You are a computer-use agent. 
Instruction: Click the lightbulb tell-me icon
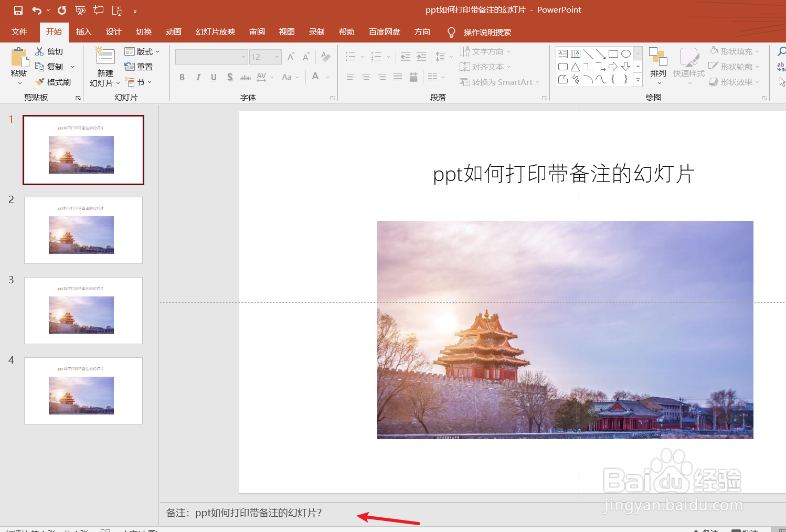click(451, 32)
